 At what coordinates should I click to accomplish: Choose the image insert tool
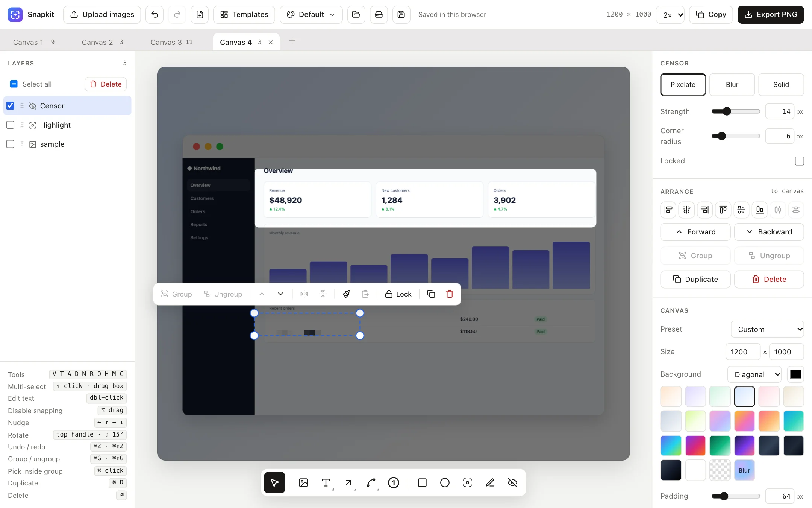click(303, 482)
